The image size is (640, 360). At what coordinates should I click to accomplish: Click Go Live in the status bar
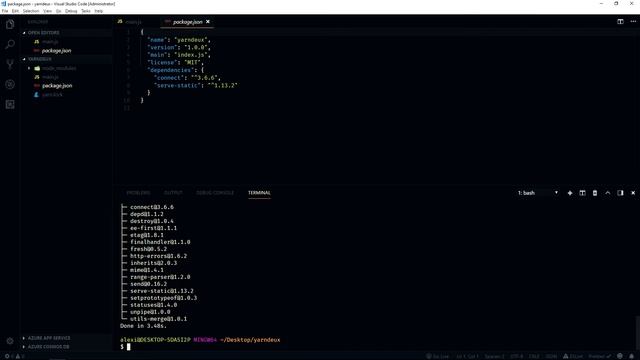(438, 356)
